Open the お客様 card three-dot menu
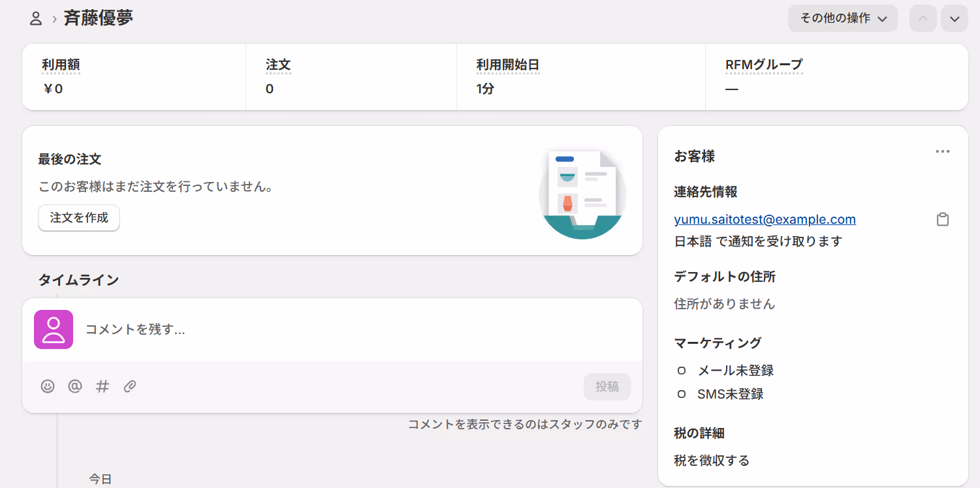The height and width of the screenshot is (488, 980). (x=942, y=151)
